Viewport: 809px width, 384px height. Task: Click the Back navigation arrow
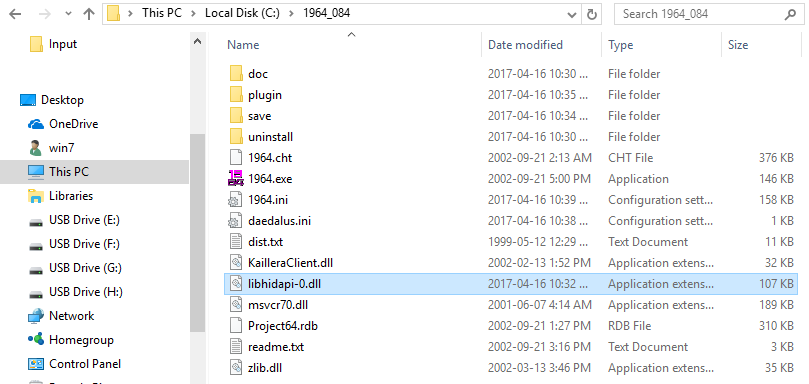point(15,14)
